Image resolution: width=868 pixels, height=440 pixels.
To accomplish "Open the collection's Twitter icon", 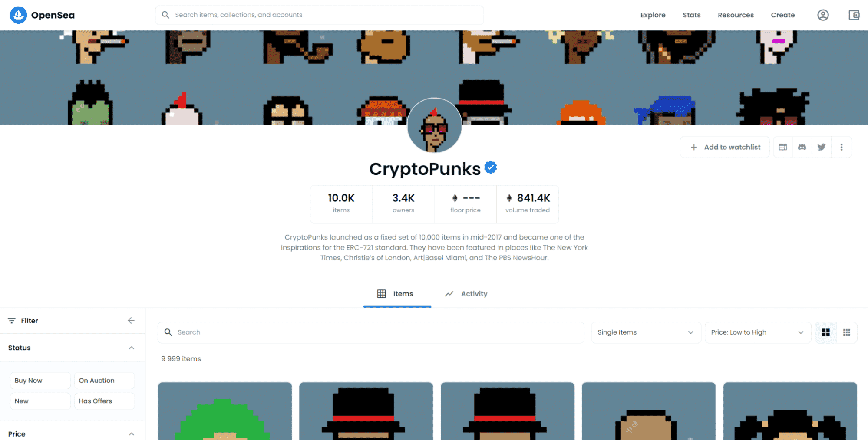I will 822,147.
